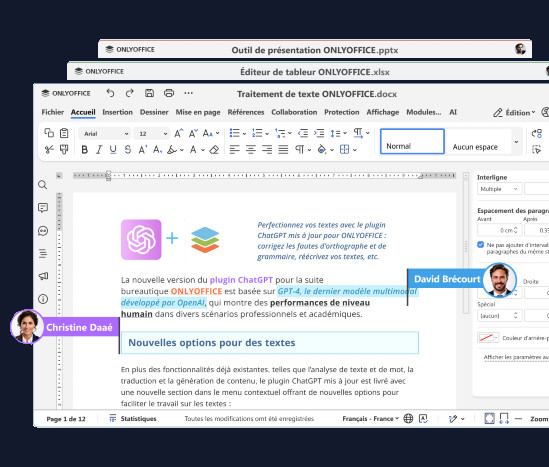Click the Paste clipboard icon
549x467 pixels.
tap(64, 133)
